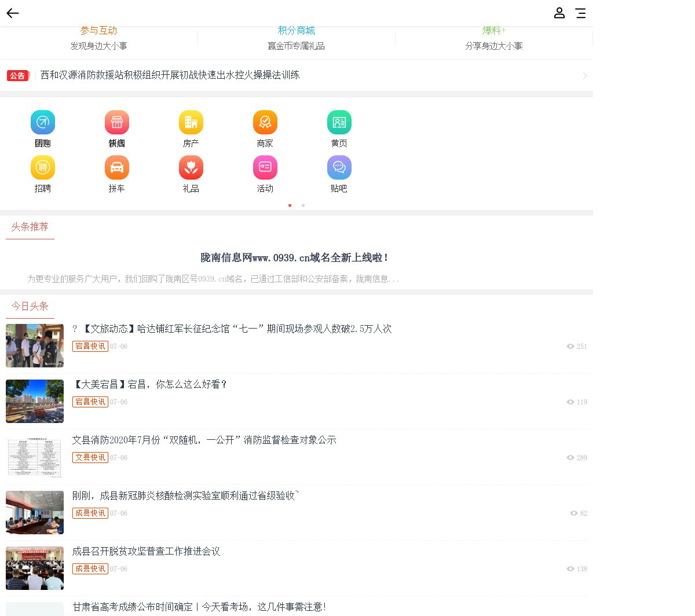
Task: Open article 【大美宕昌】宕昌，你怎么这么好看？
Action: point(150,385)
